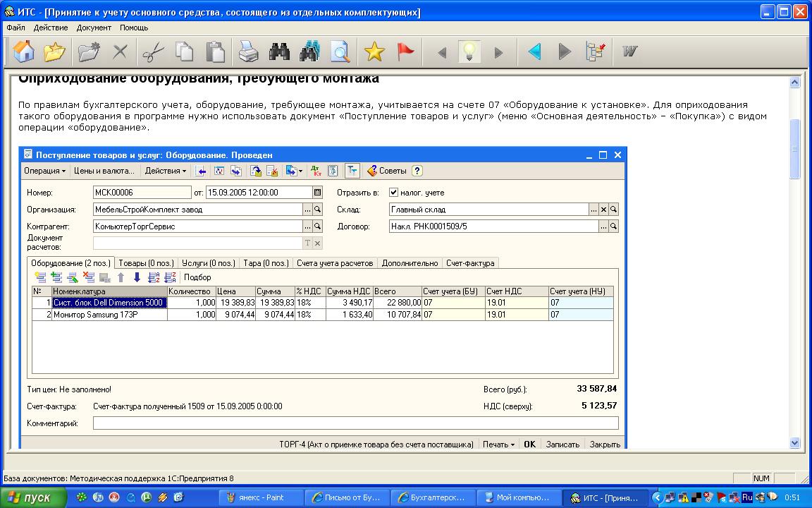Select the "Услуги (0 поз.)" tab
The width and height of the screenshot is (812, 508).
pyautogui.click(x=208, y=263)
